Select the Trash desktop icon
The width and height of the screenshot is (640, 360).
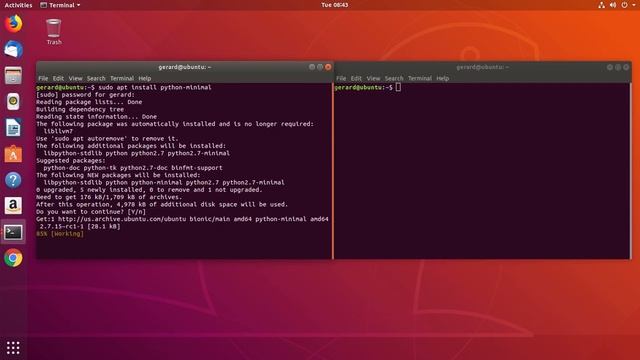54,31
